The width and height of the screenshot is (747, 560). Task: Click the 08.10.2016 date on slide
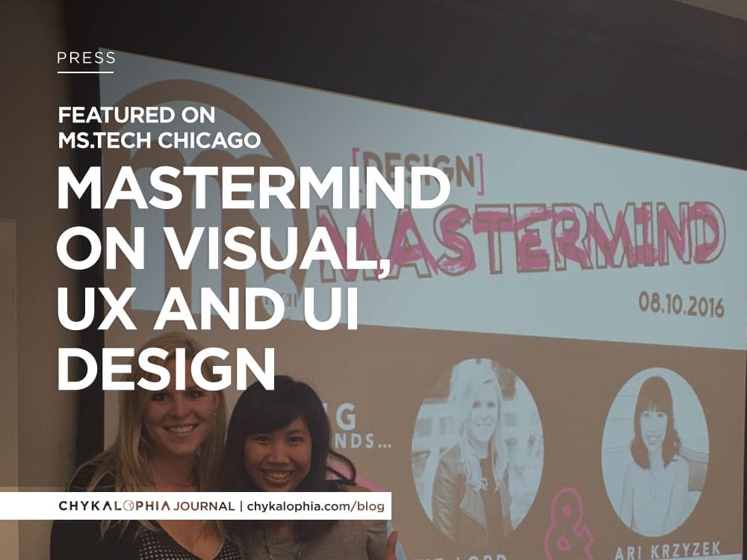pos(681,305)
